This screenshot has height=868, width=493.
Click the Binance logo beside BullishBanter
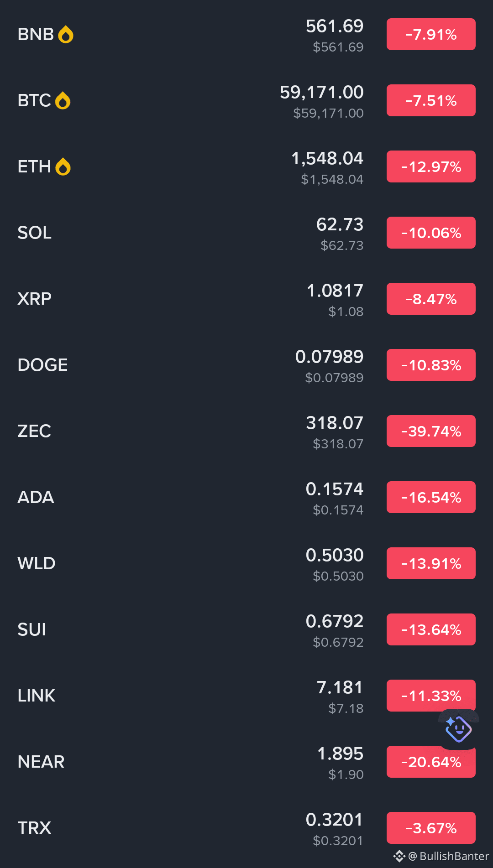click(399, 856)
